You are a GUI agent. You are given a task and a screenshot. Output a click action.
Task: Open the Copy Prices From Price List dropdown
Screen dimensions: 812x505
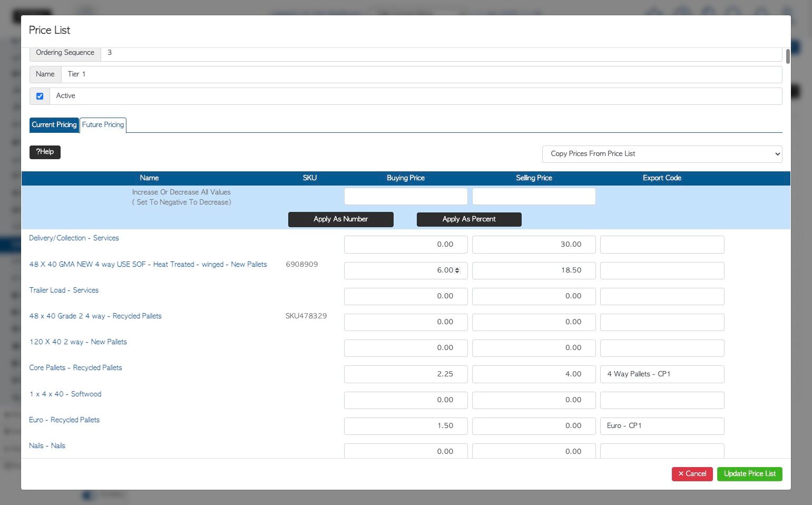point(662,154)
